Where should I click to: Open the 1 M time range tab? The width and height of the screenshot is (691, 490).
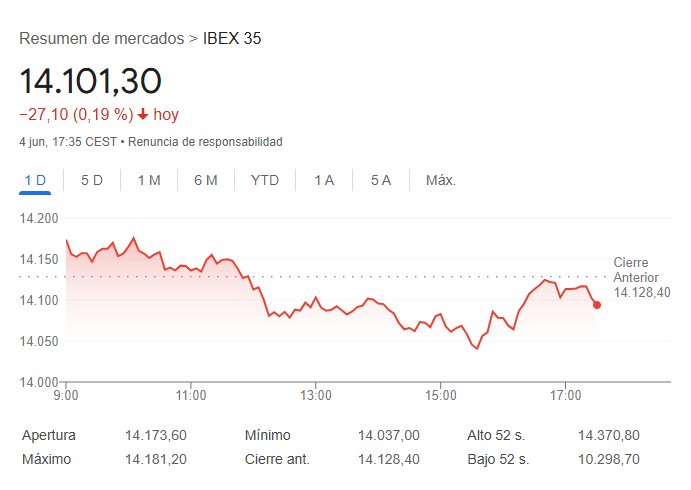[149, 180]
